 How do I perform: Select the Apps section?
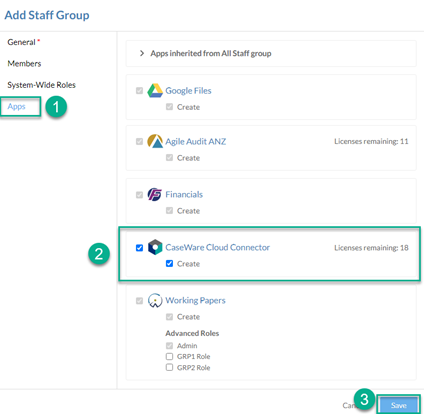(16, 106)
